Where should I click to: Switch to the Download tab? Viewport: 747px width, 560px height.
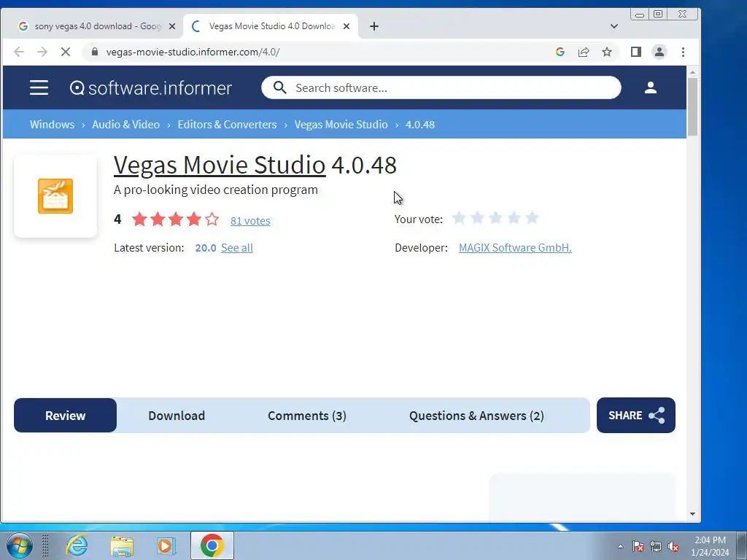tap(177, 415)
